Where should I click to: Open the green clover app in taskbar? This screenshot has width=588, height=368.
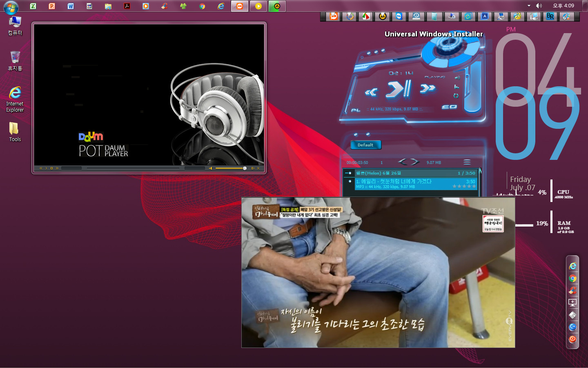click(x=183, y=6)
